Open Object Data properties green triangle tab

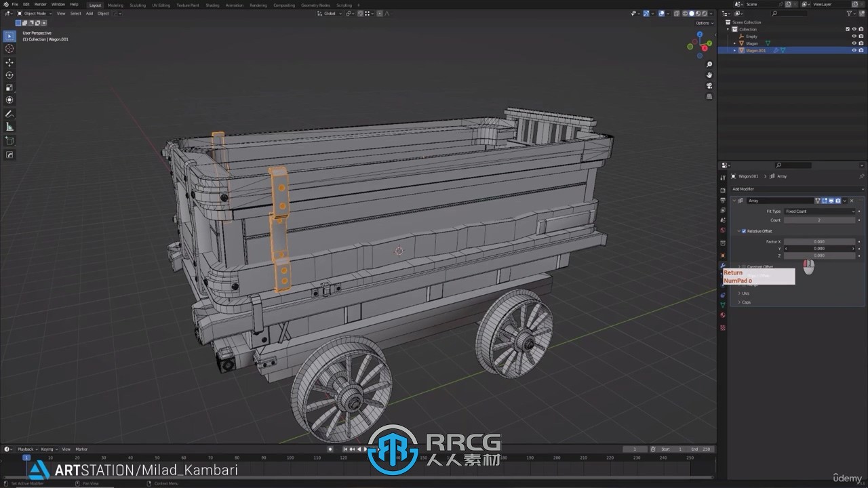(723, 305)
